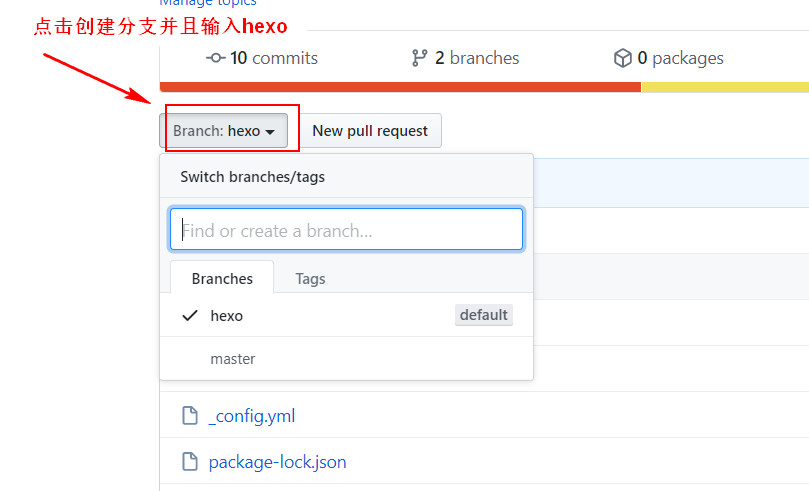Click the commits history icon
Screen dimensions: 809x491
[x=215, y=58]
